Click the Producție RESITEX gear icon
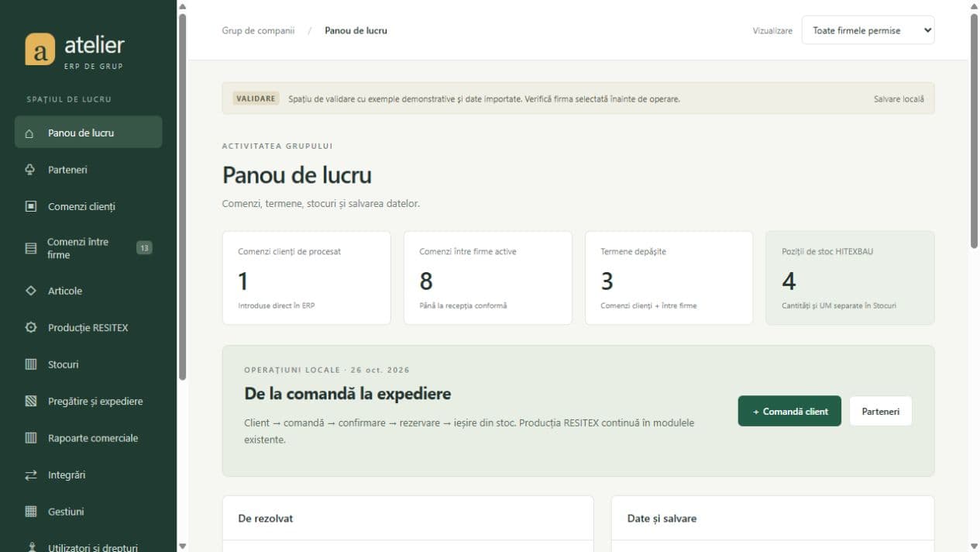The image size is (980, 552). pyautogui.click(x=31, y=327)
